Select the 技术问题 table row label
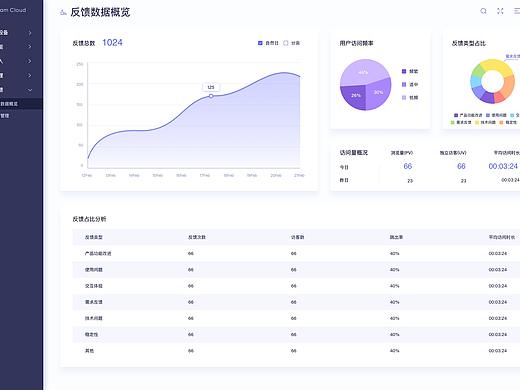The width and height of the screenshot is (520, 390). click(x=94, y=318)
